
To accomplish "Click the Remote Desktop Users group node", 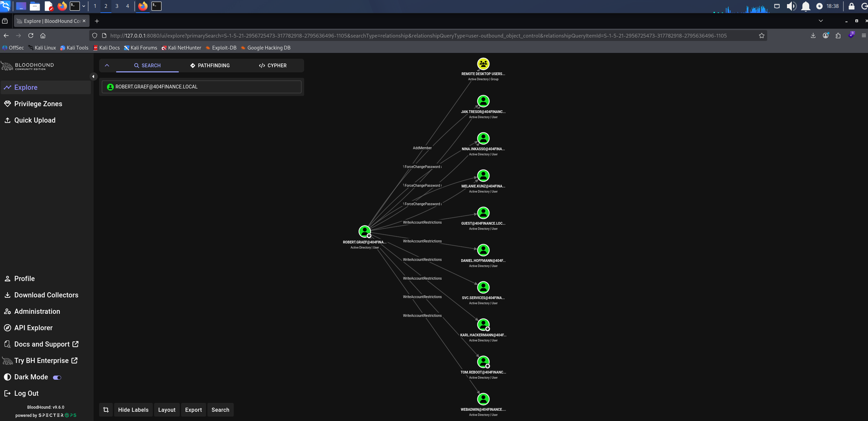I will 483,64.
